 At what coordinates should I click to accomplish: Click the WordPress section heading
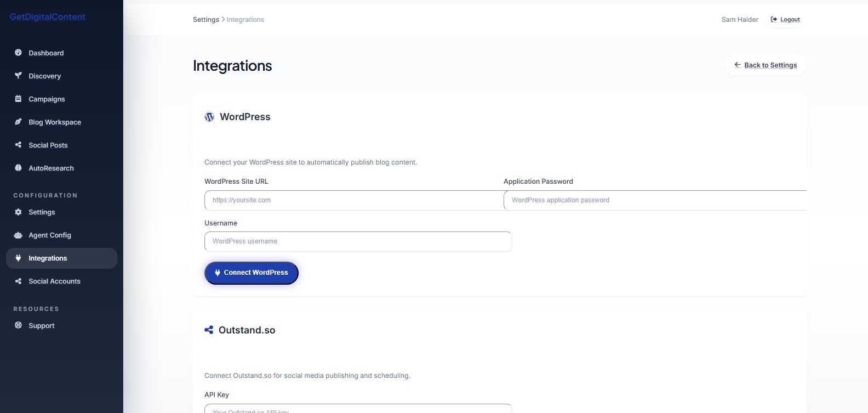click(x=245, y=117)
